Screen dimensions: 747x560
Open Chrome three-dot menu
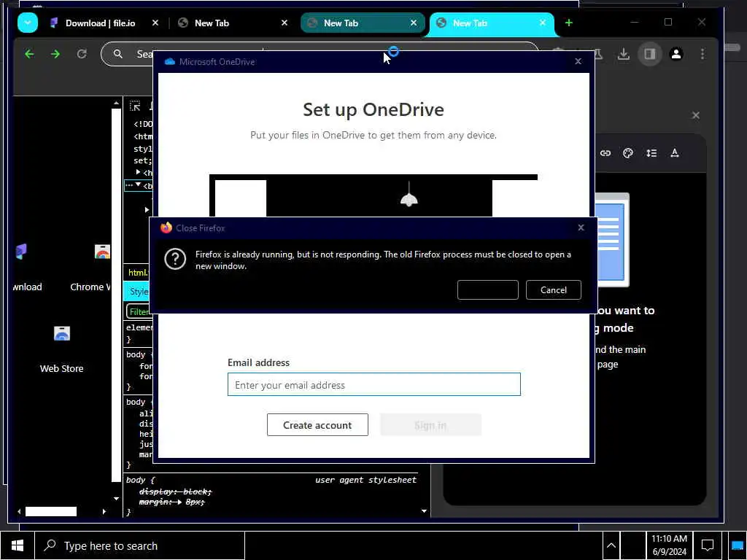(x=703, y=54)
